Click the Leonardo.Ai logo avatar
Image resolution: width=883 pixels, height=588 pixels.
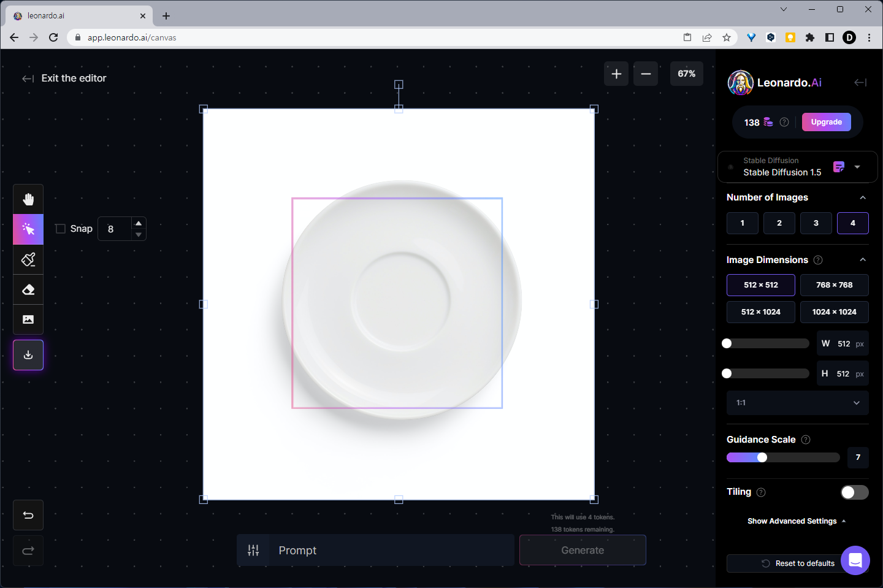point(741,83)
